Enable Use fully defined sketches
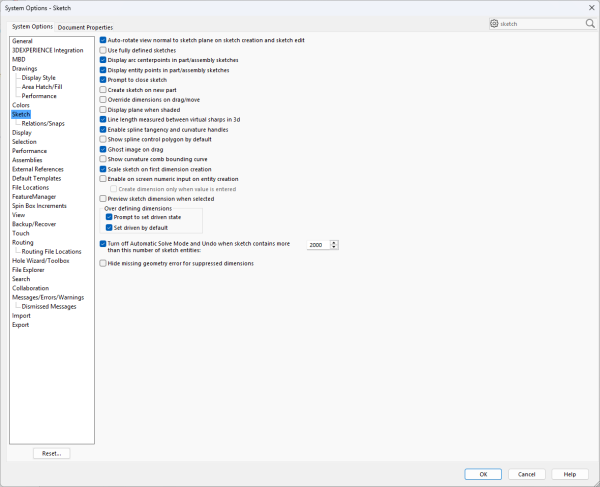This screenshot has height=487, width=600. pos(103,49)
